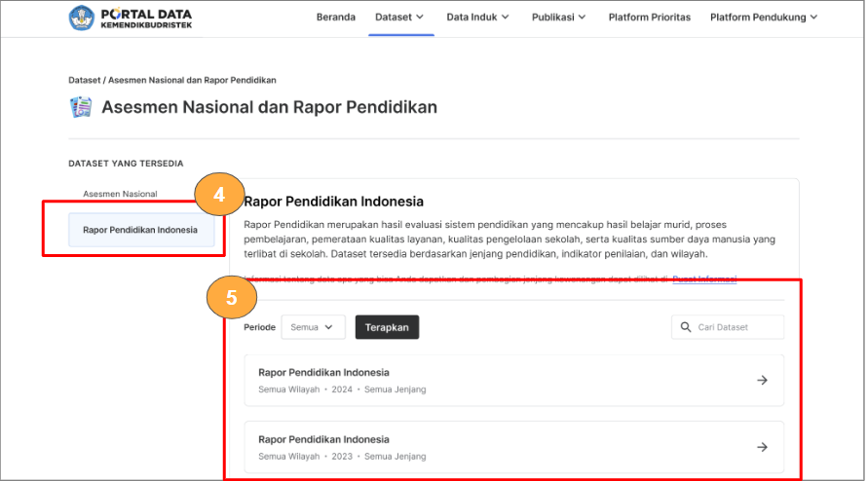Select Asesmen Nasional in sidebar
868x481 pixels.
(120, 194)
